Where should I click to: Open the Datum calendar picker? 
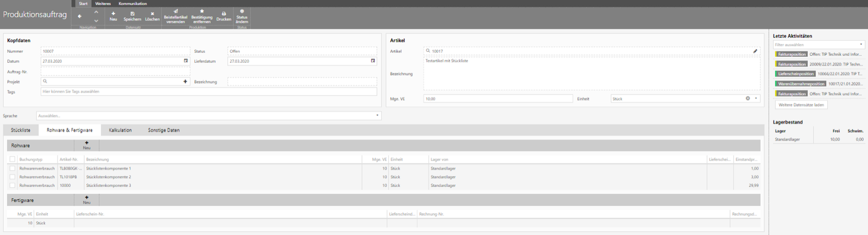pyautogui.click(x=186, y=61)
